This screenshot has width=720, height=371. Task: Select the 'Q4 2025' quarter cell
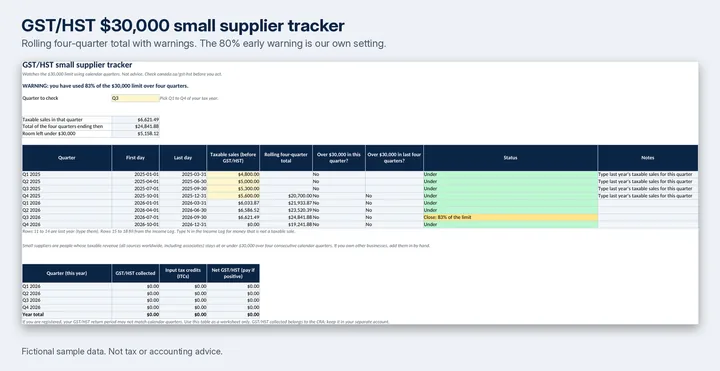tap(67, 196)
